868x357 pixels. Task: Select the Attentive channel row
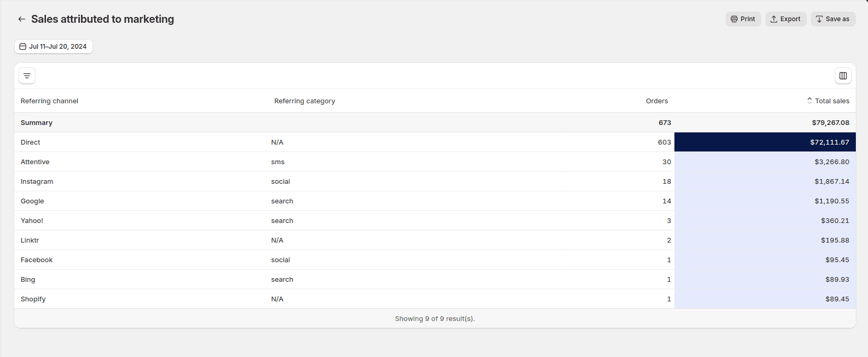[x=35, y=162]
